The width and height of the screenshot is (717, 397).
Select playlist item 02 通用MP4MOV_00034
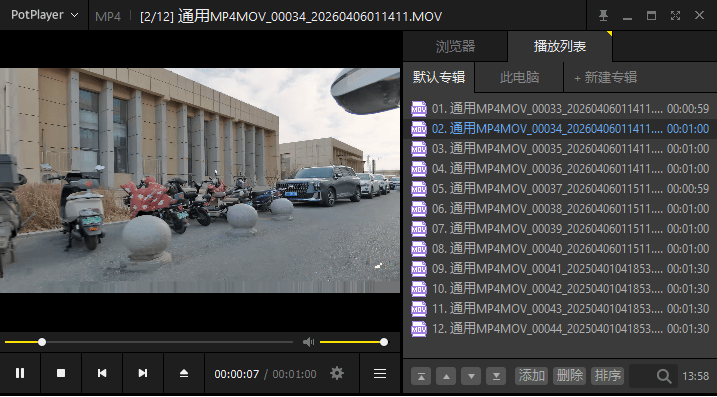560,129
